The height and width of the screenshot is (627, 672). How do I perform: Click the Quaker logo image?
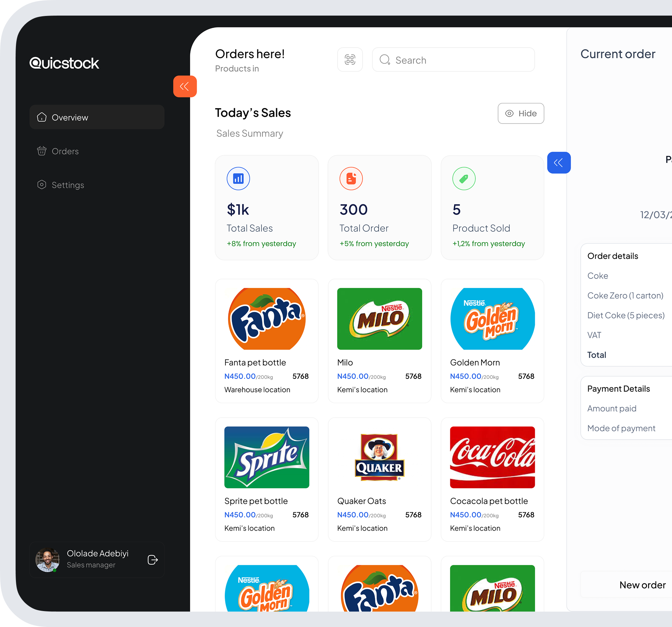tap(380, 458)
